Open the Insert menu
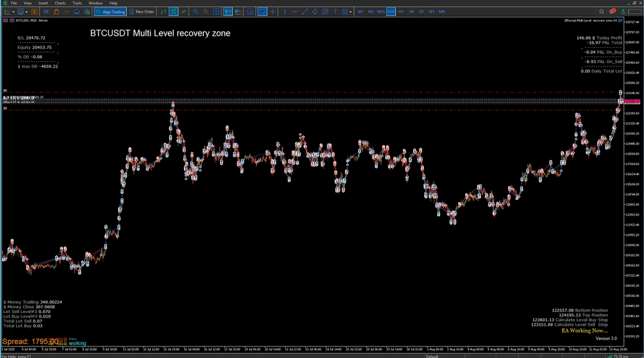The height and width of the screenshot is (358, 644). (x=43, y=3)
